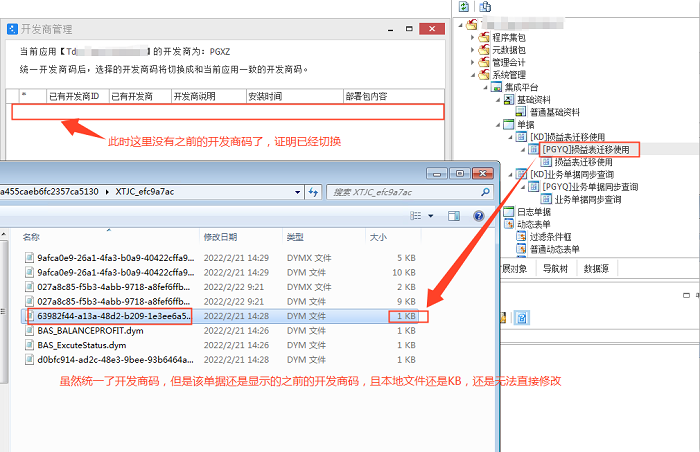
Task: Toggle the Explorer preview pane icon
Action: point(451,215)
